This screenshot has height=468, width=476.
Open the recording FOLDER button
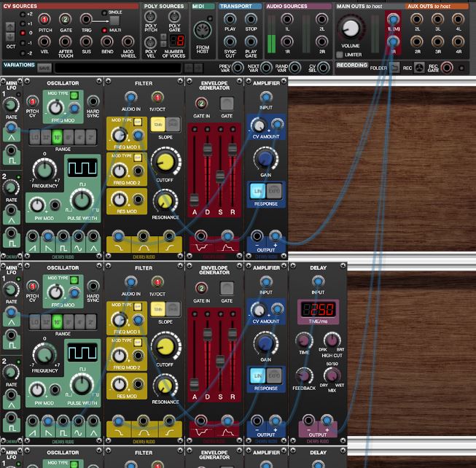pyautogui.click(x=394, y=68)
